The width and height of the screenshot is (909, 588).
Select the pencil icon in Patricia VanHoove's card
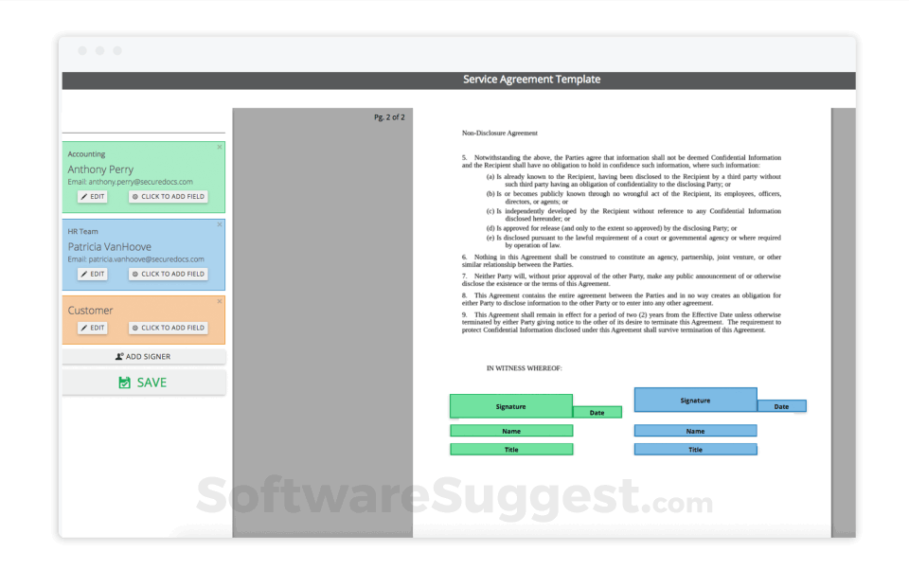83,273
